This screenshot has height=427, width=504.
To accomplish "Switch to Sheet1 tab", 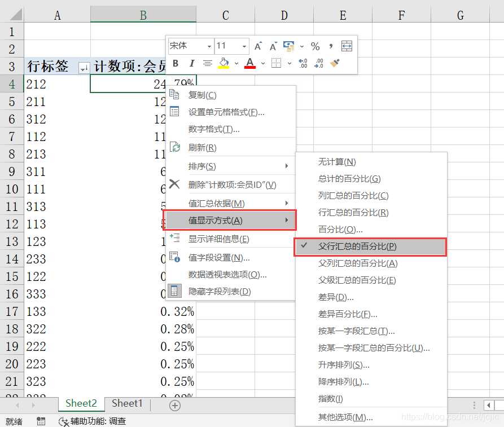I will [x=127, y=403].
